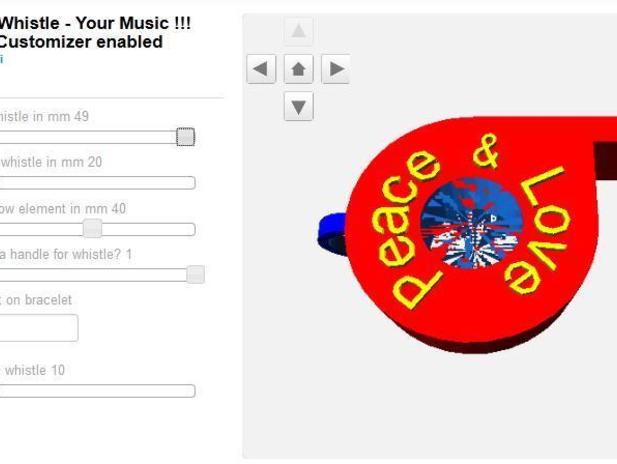Click the whistle in mm 49 slider thumb

click(185, 137)
